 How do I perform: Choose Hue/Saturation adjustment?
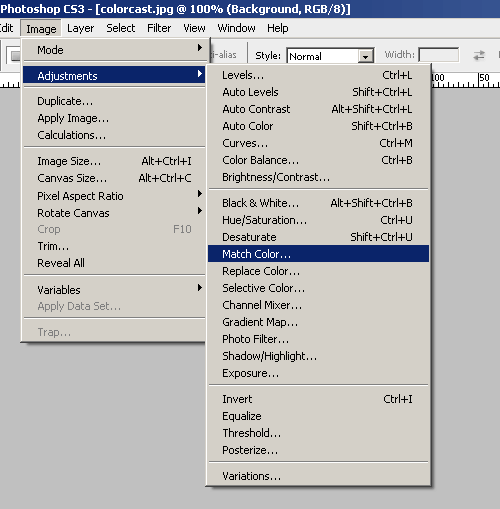pyautogui.click(x=318, y=220)
